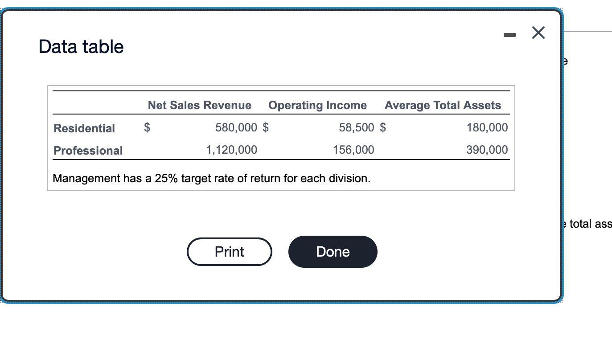Click the Professional operating income 156,000
Image resolution: width=612 pixels, height=364 pixels.
point(352,150)
